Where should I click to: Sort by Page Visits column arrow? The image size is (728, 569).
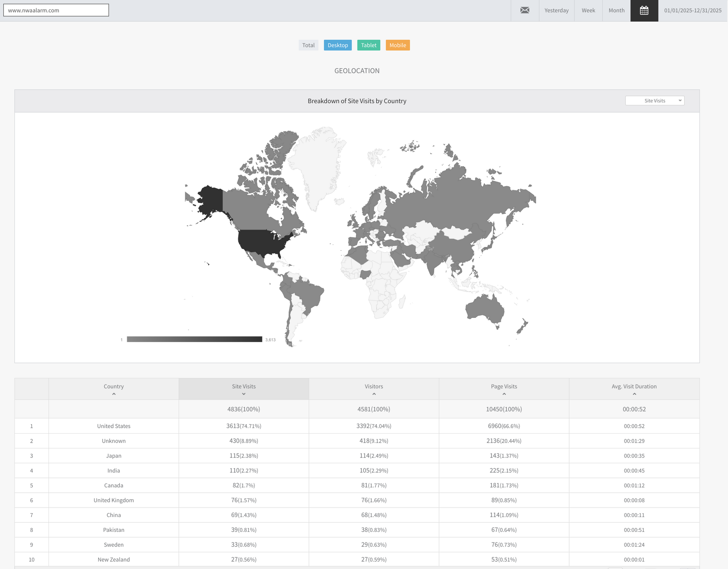504,394
